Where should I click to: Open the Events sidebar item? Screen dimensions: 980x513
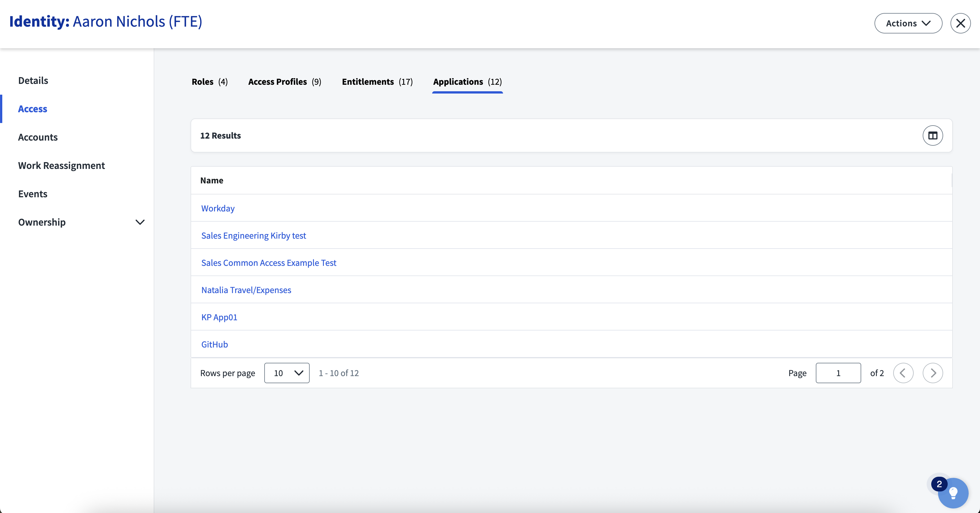click(33, 194)
